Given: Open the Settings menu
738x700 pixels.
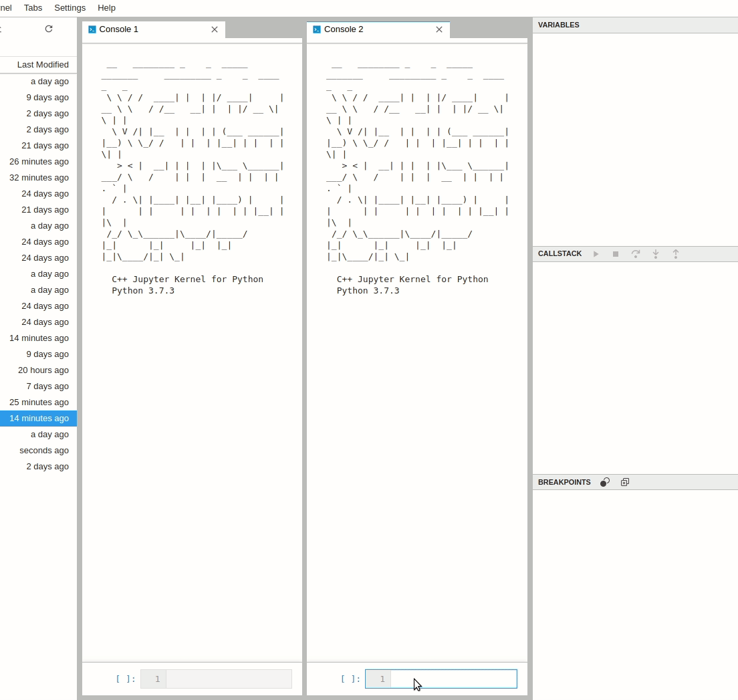Looking at the screenshot, I should (70, 8).
